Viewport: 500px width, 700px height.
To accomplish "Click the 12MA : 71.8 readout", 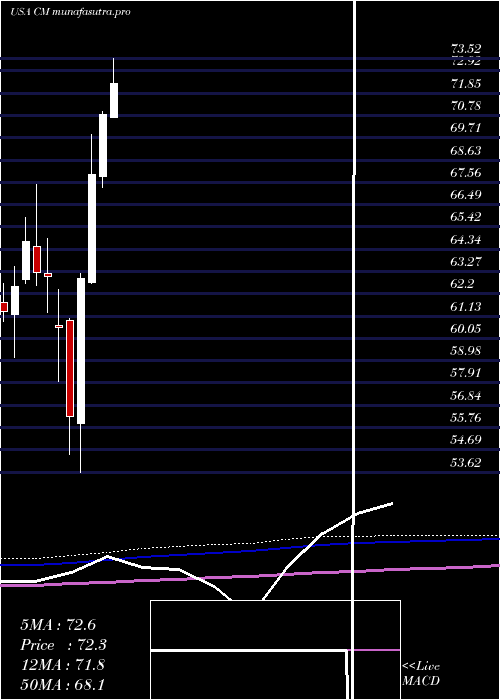I will coord(62,665).
